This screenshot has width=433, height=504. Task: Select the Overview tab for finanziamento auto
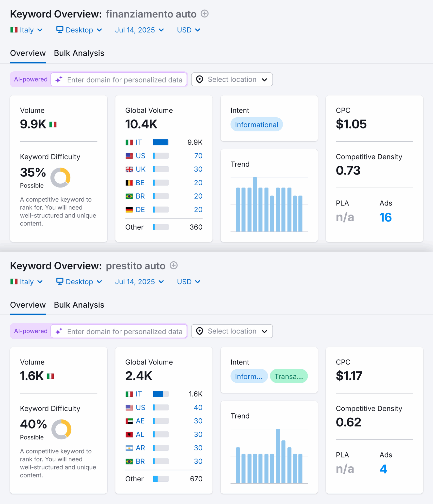click(28, 53)
